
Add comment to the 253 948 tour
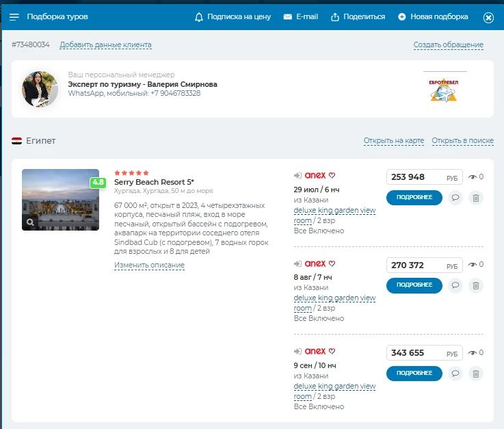pyautogui.click(x=455, y=198)
